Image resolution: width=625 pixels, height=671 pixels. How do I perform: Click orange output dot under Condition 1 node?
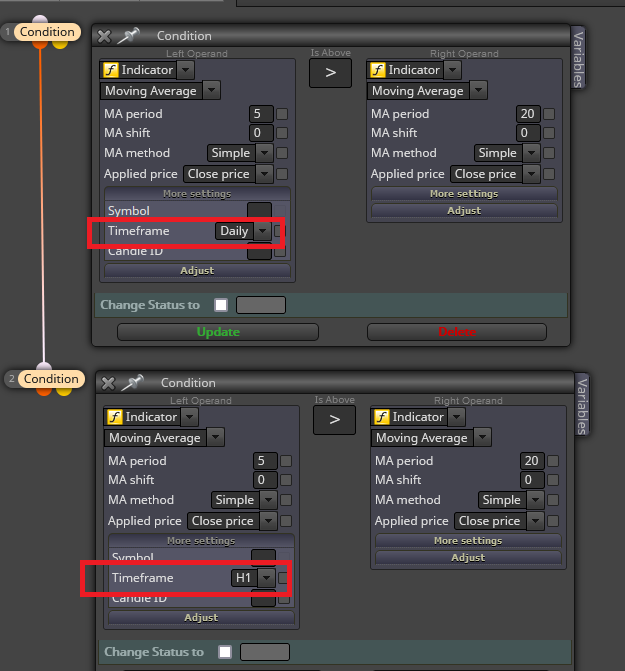pos(40,44)
